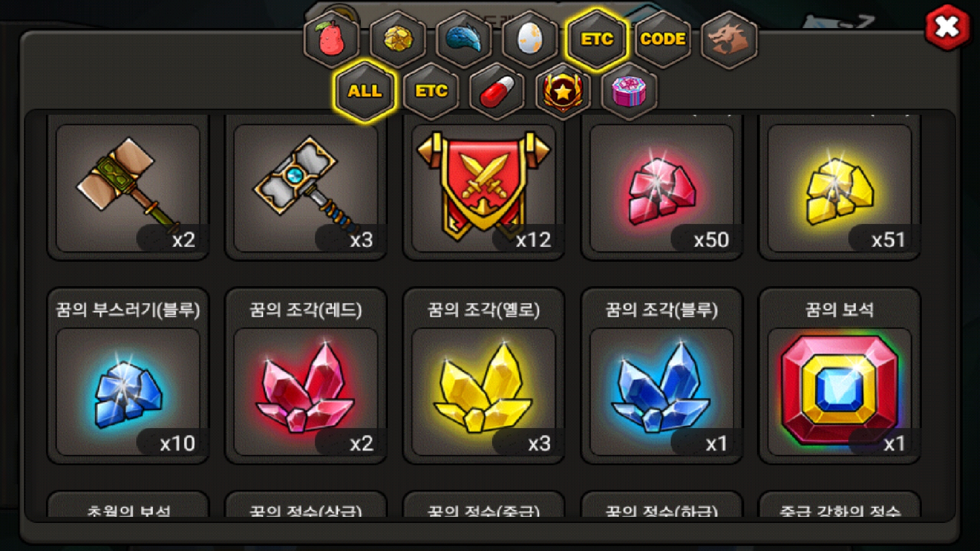
Task: Select the gold nugget category tab
Action: tap(398, 39)
